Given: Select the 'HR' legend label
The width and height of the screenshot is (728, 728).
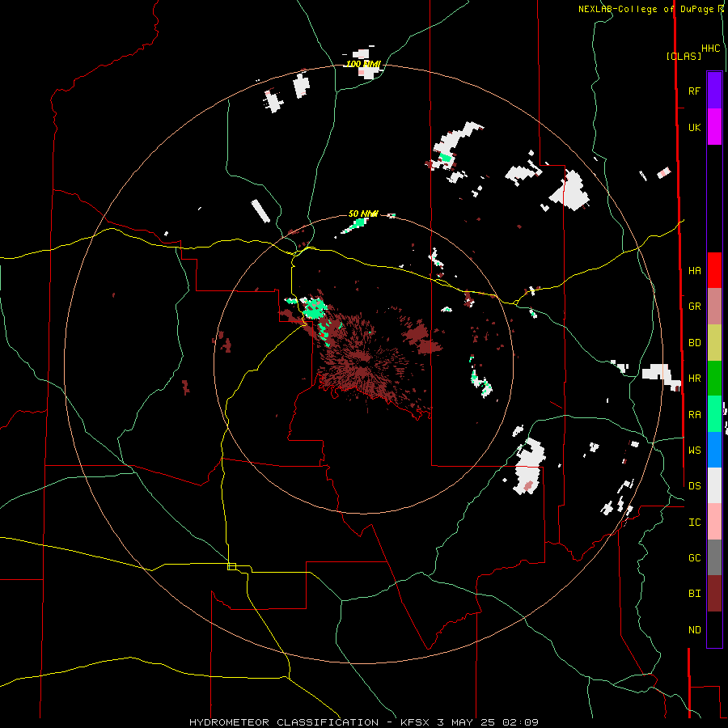Looking at the screenshot, I should (694, 379).
